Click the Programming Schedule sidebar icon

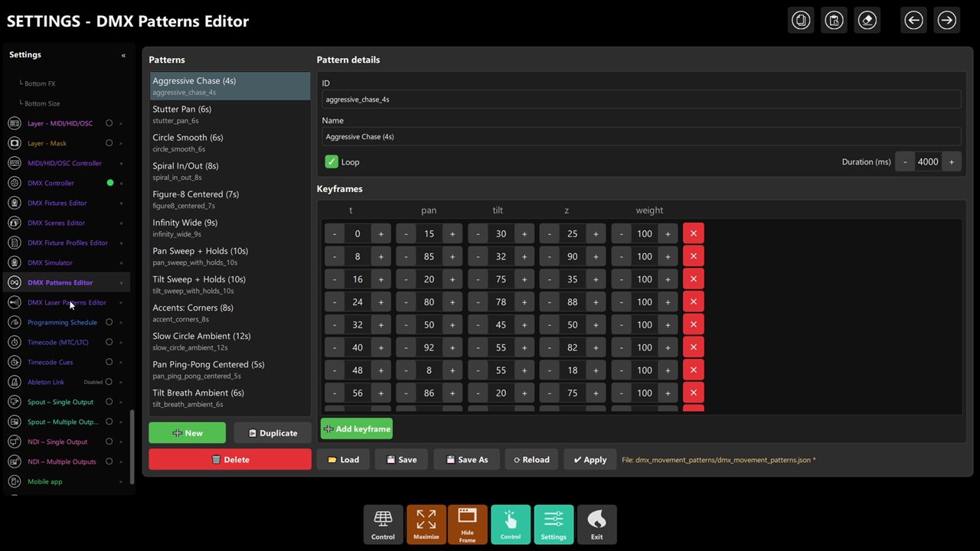pyautogui.click(x=14, y=322)
